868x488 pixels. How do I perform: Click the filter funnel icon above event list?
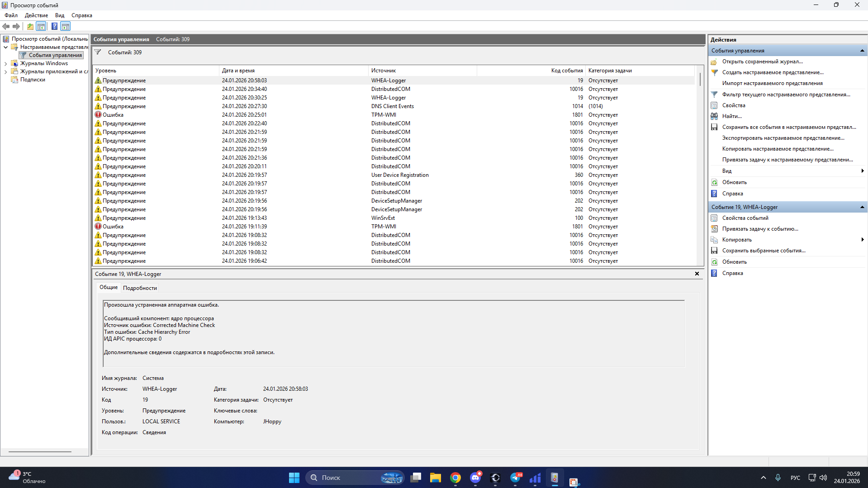tap(98, 52)
